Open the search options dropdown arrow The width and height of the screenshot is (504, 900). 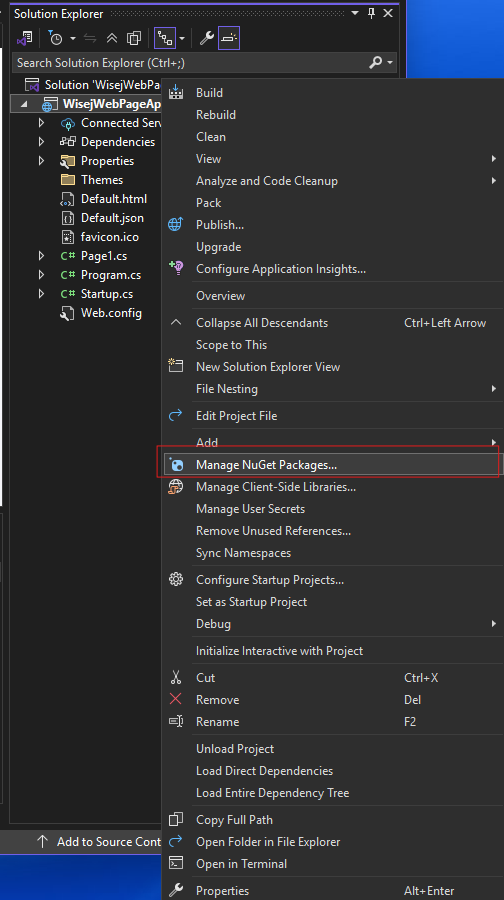(390, 63)
